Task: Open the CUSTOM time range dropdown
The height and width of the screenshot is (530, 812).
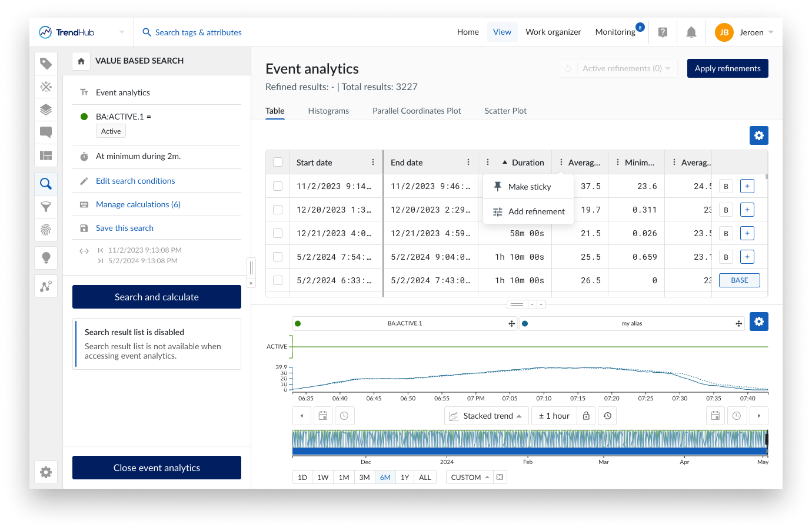Action: [470, 477]
